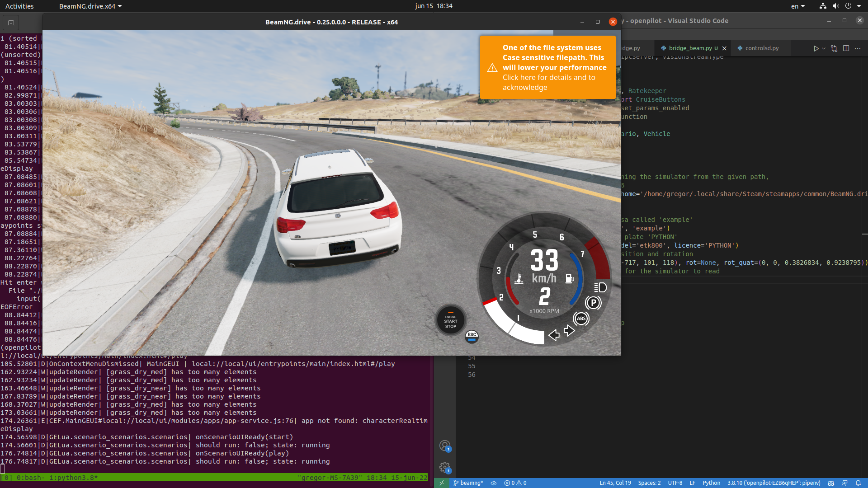Open the clock calendar 'jun 15 18:34'
Screen dimensions: 868x488
pos(434,6)
